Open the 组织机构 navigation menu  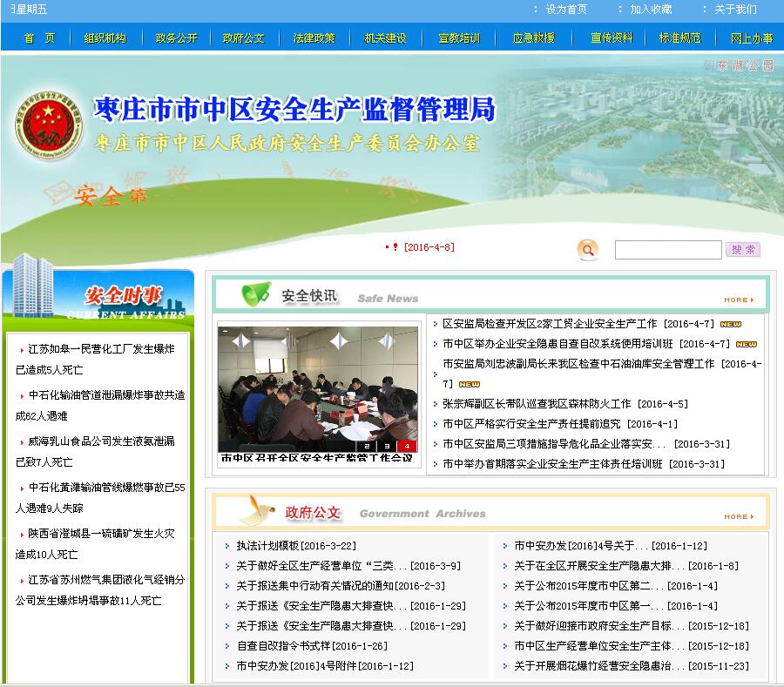tap(105, 38)
